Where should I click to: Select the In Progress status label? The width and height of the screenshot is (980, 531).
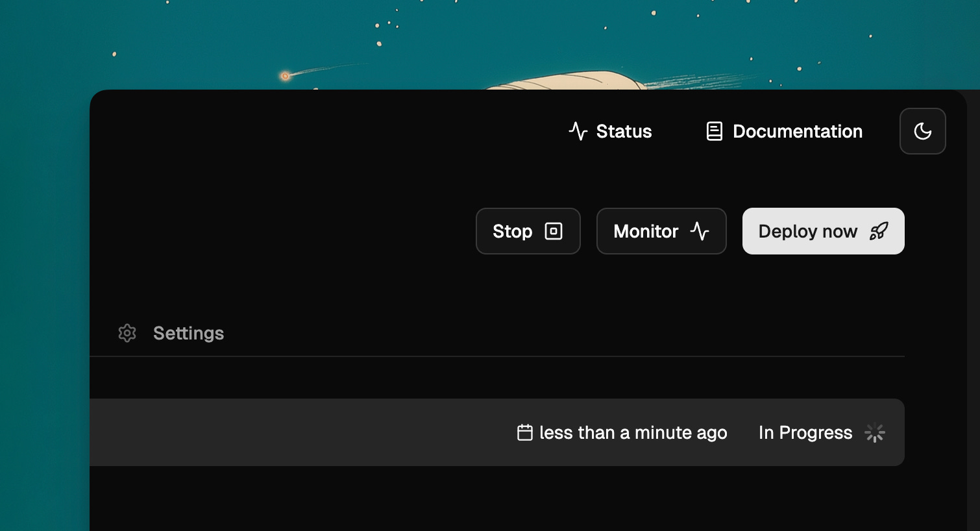(805, 432)
